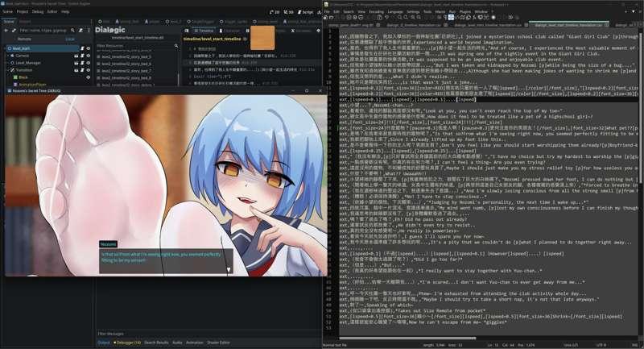Select the Camera node
644x349 pixels.
click(23, 56)
